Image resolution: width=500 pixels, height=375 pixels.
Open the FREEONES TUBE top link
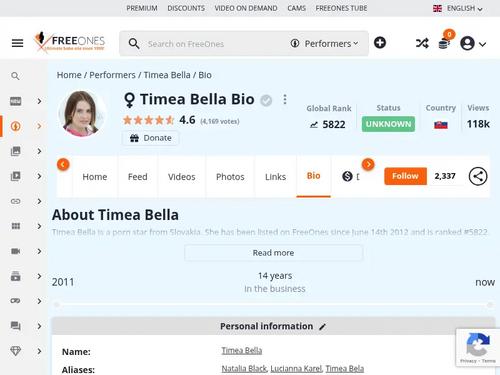(341, 8)
